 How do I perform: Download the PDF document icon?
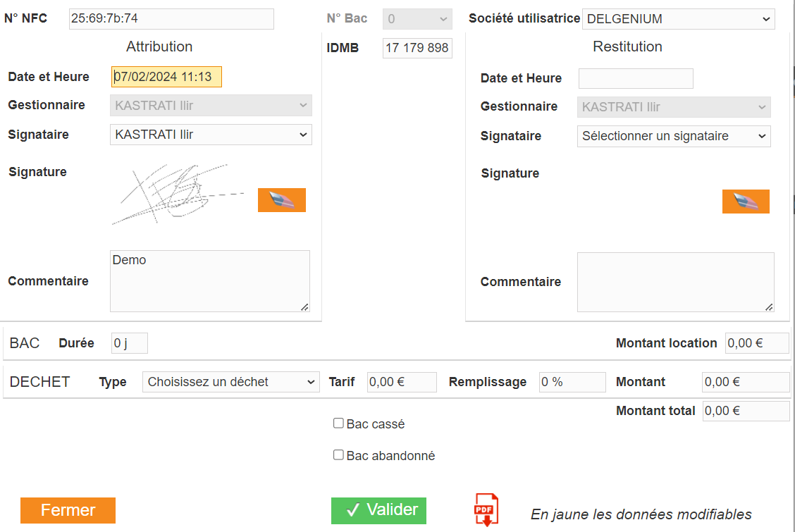[487, 509]
